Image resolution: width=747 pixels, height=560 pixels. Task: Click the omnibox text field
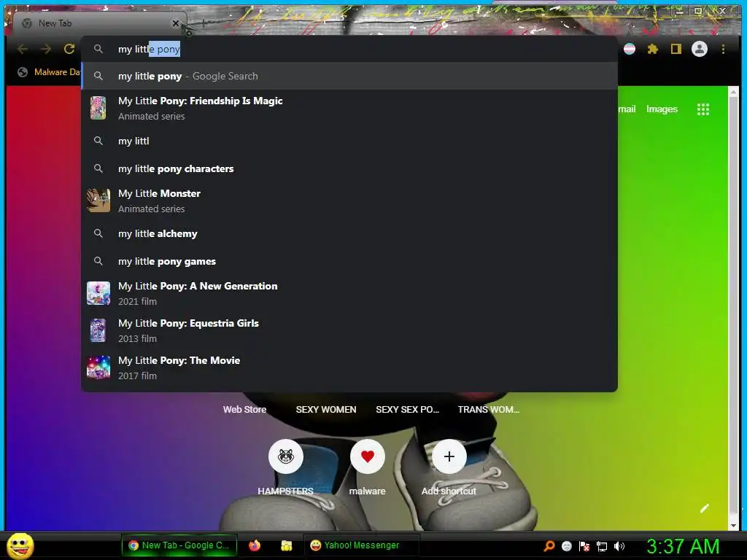pos(349,49)
